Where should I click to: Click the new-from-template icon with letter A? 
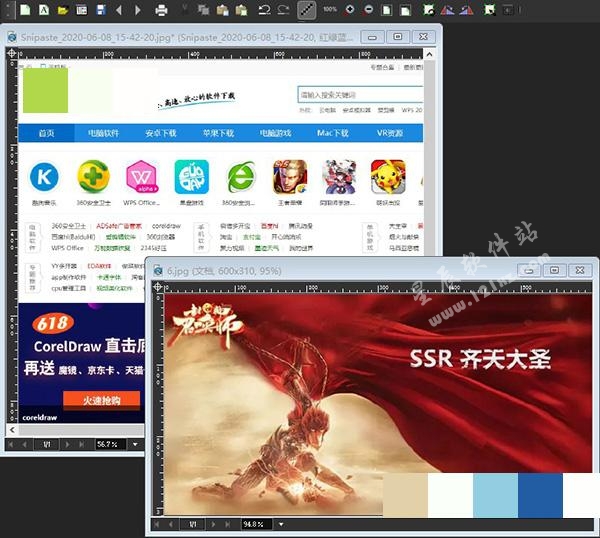pos(44,10)
